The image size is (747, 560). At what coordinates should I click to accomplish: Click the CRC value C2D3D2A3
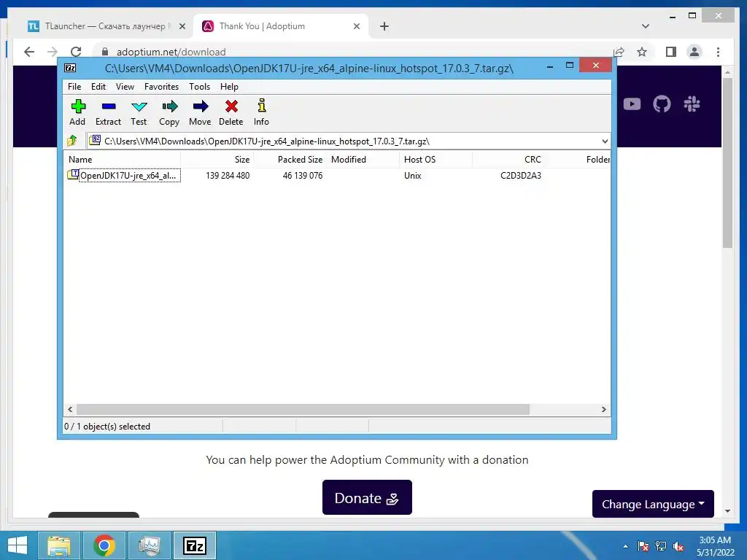[521, 175]
